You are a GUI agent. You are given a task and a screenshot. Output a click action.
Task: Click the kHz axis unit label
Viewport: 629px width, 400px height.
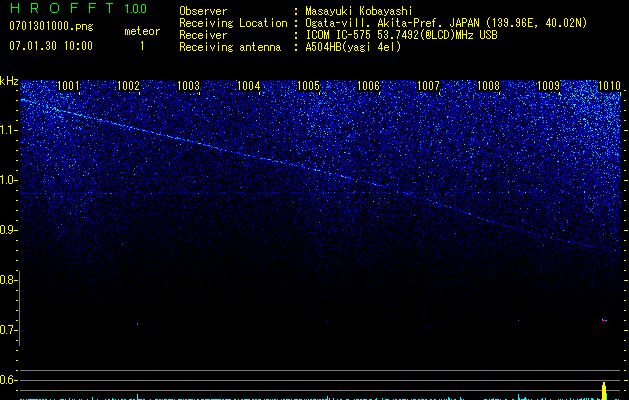tap(9, 81)
